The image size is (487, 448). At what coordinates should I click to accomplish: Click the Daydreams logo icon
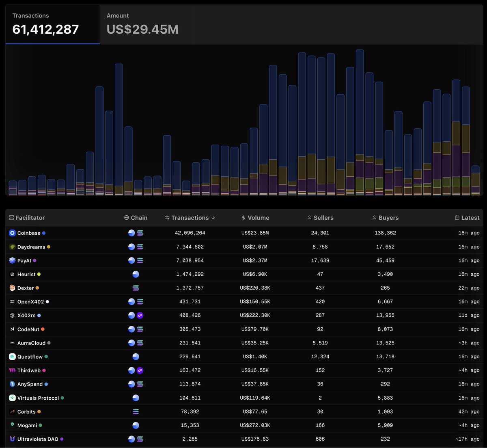(12, 247)
